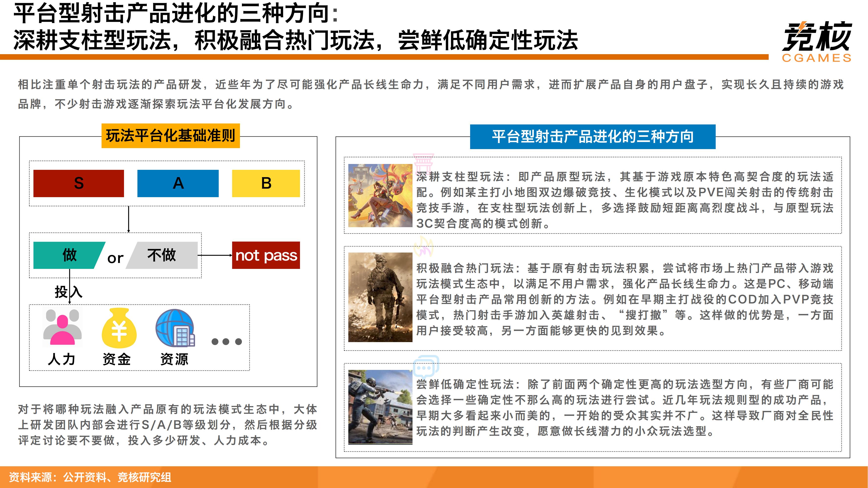Screen dimensions: 868x488
Task: Click the 资料来源 footer text
Action: click(x=90, y=477)
